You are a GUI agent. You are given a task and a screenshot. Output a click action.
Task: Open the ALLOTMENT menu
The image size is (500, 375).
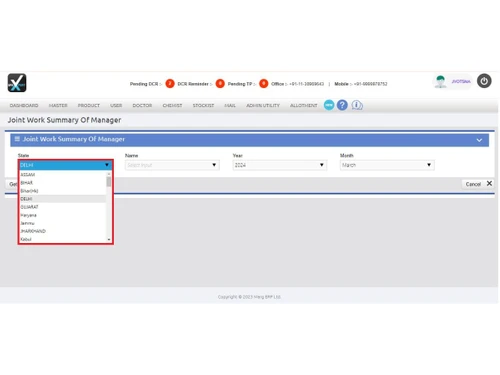point(304,105)
